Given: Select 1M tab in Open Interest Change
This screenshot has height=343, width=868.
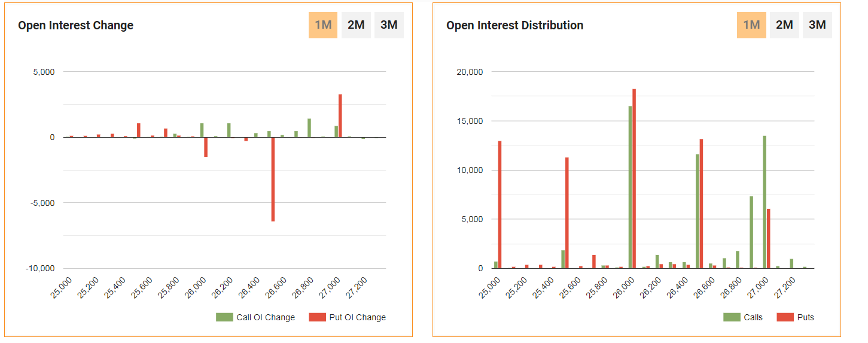Looking at the screenshot, I should point(323,25).
